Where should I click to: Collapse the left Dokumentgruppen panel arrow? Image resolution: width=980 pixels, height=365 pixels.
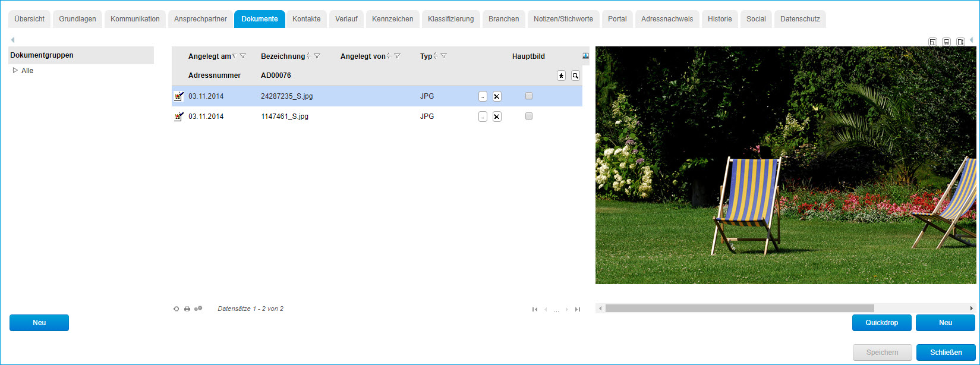(12, 40)
